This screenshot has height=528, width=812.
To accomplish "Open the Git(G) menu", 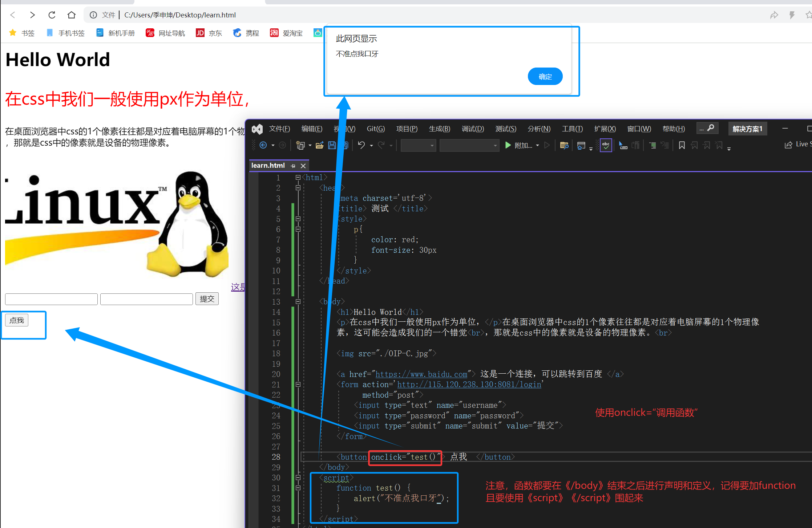I will point(376,129).
